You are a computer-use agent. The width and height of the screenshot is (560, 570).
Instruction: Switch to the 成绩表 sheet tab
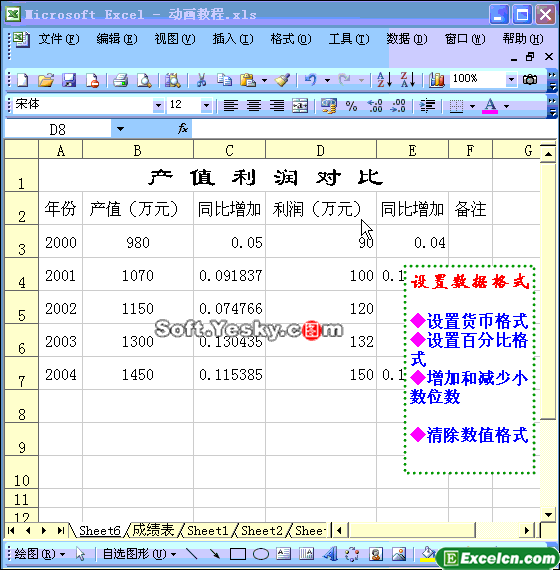coord(153,530)
